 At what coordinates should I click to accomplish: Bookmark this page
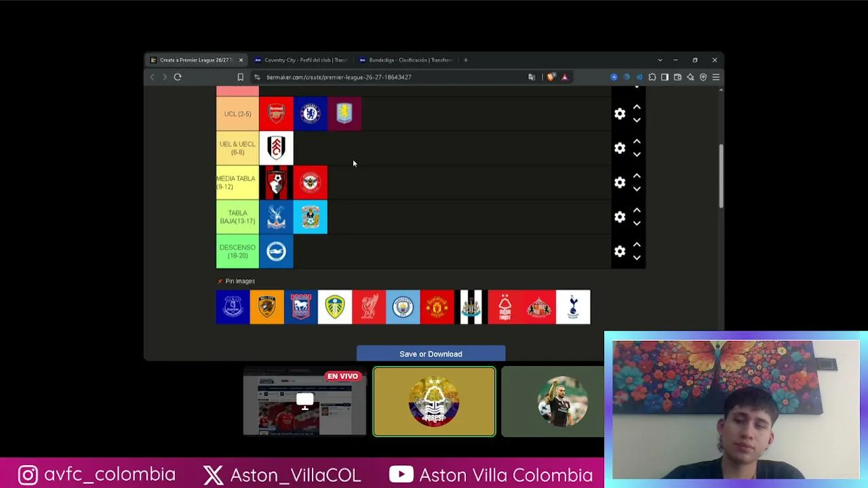pyautogui.click(x=240, y=77)
